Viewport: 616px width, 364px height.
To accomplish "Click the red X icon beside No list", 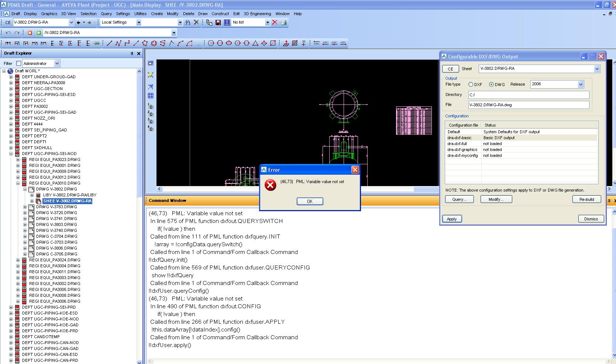I will [275, 23].
